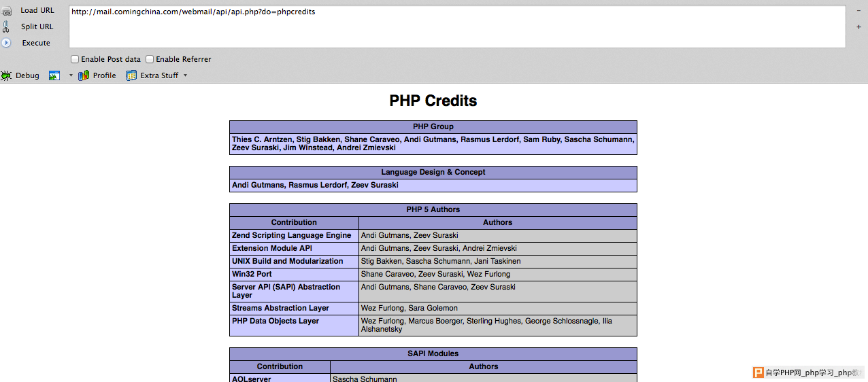Click the blue Execute play icon
Viewport: 868px width, 382px height.
click(x=6, y=43)
